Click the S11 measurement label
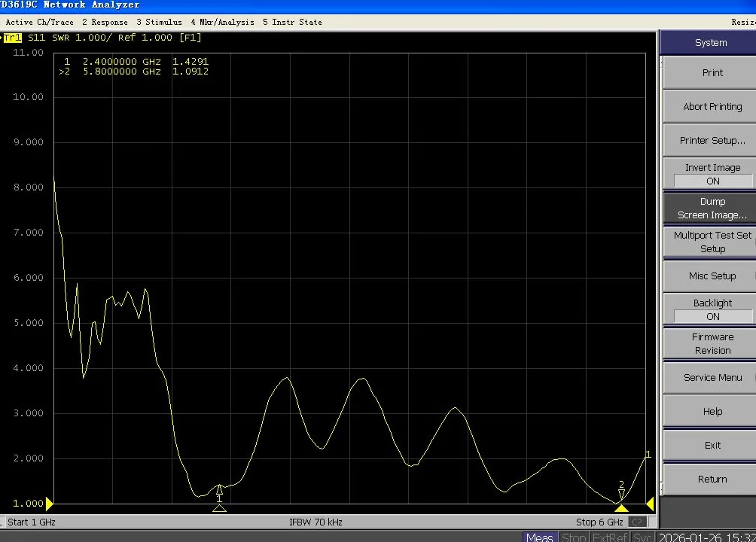The image size is (756, 542). [37, 38]
